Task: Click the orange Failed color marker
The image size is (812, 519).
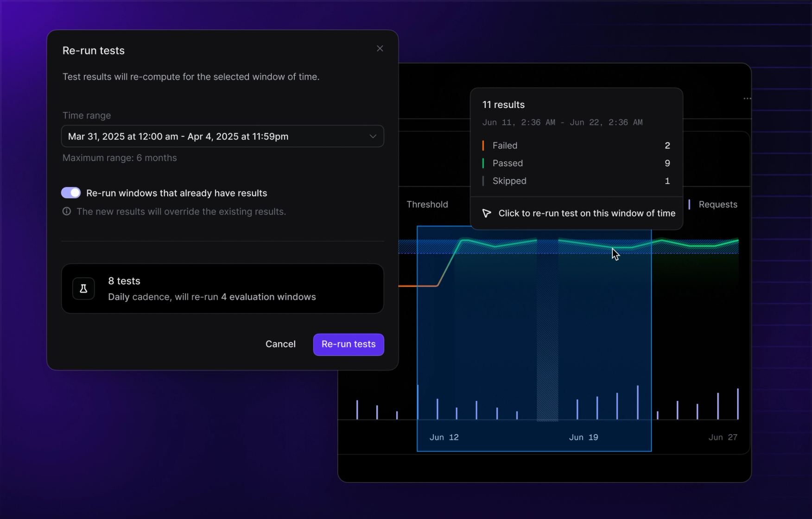Action: click(483, 146)
